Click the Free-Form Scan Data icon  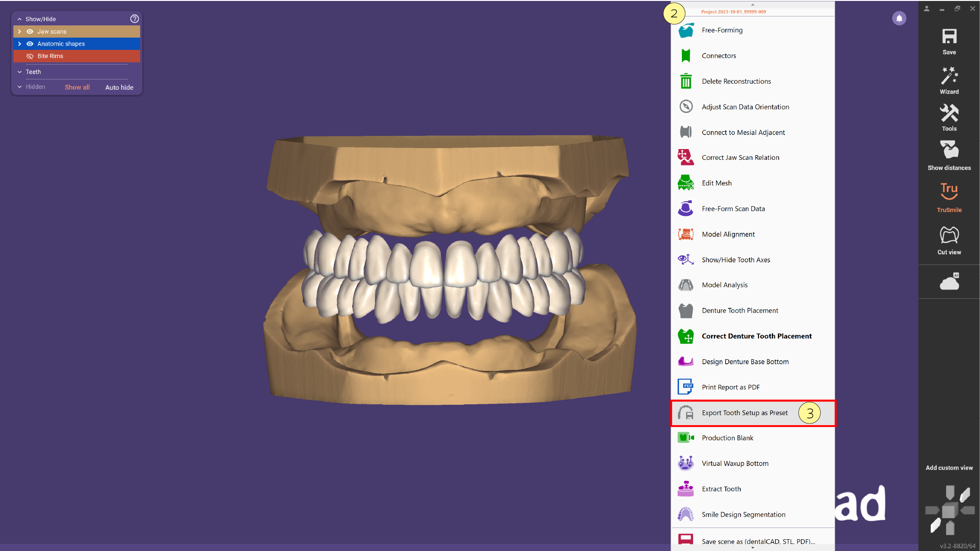(686, 208)
